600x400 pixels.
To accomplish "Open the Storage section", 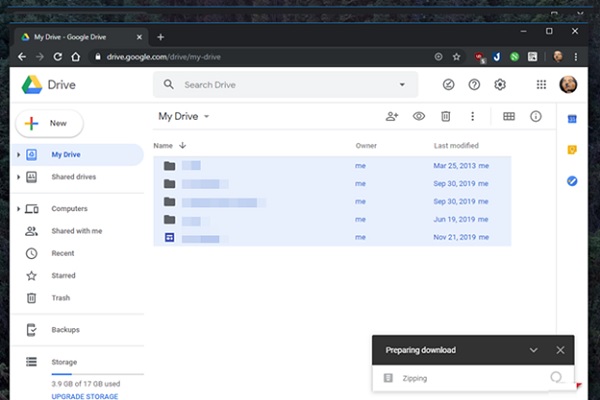I will pyautogui.click(x=64, y=362).
